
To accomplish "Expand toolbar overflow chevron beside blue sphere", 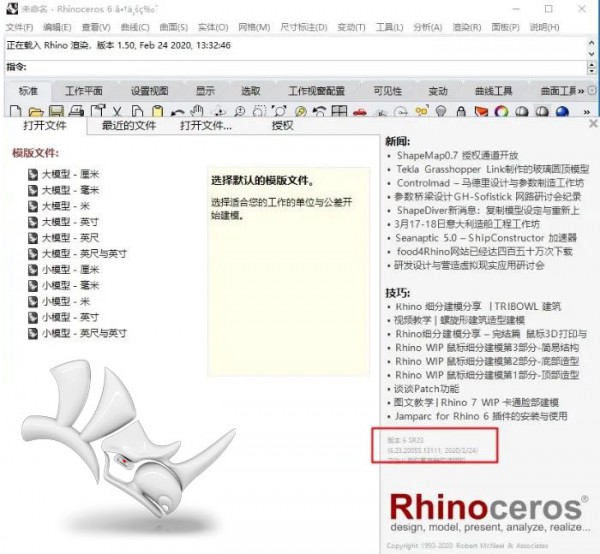I will coord(586,112).
